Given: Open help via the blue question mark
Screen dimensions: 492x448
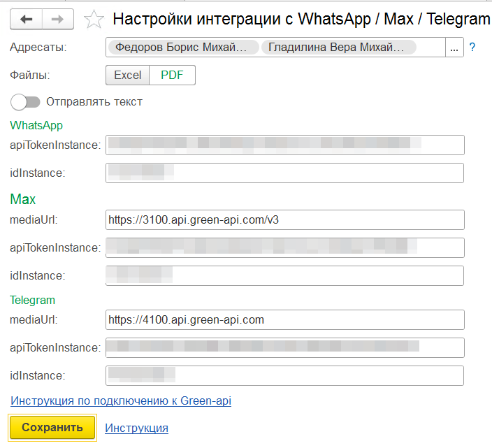Looking at the screenshot, I should point(472,47).
